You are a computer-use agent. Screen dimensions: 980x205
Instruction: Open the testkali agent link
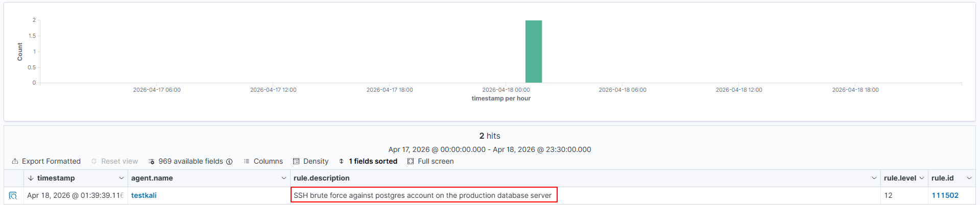coord(144,195)
